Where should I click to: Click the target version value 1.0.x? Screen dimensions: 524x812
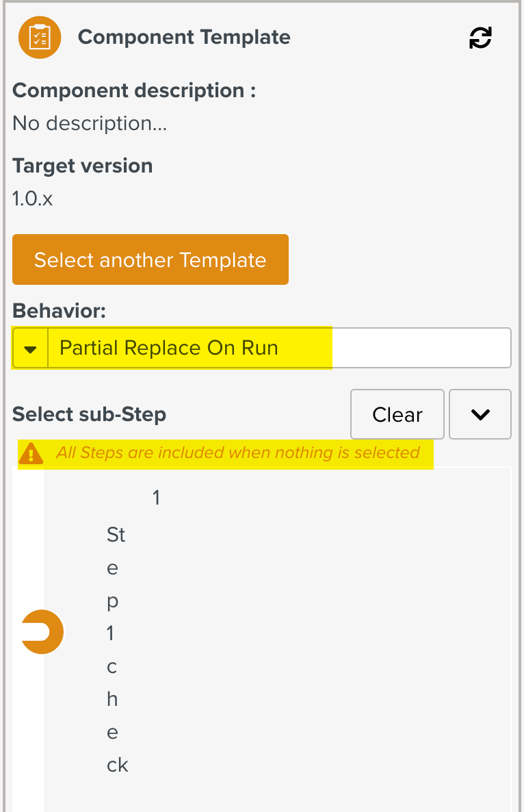[33, 199]
